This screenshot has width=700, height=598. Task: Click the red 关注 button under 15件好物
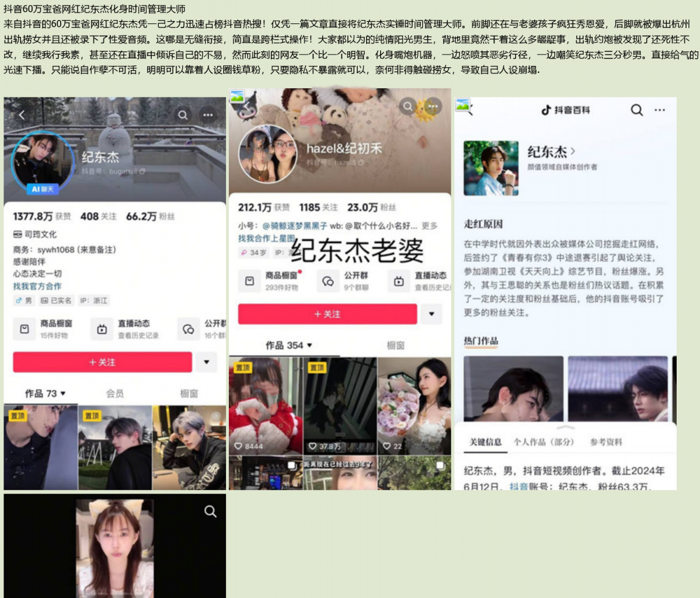pyautogui.click(x=102, y=362)
